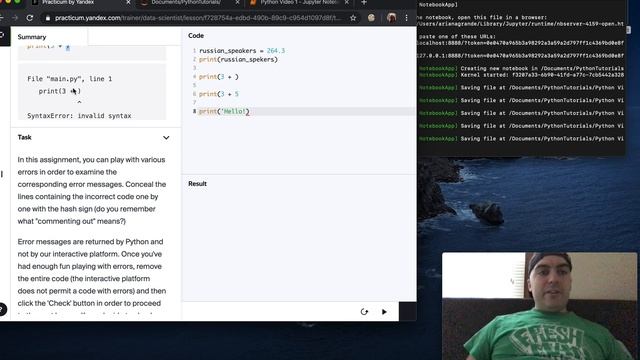Click the Code panel heading
This screenshot has height=360, width=640.
pos(196,36)
